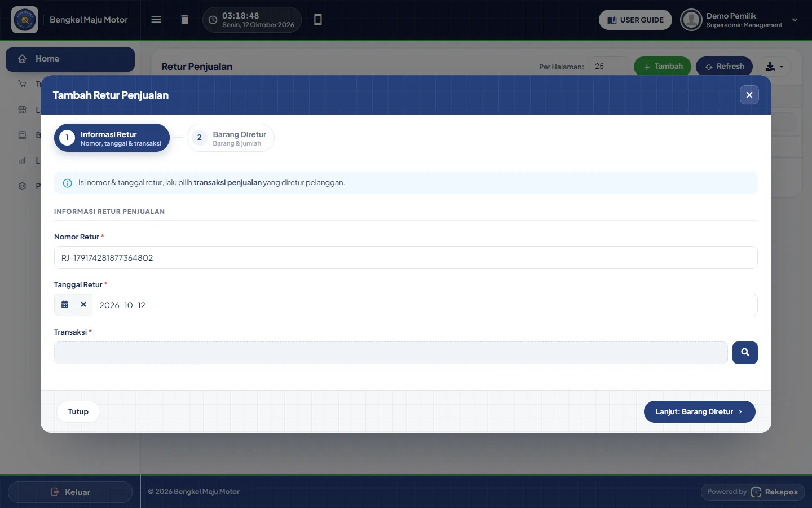
Task: Click the Bengkel Maju Motor logo
Action: 25,20
